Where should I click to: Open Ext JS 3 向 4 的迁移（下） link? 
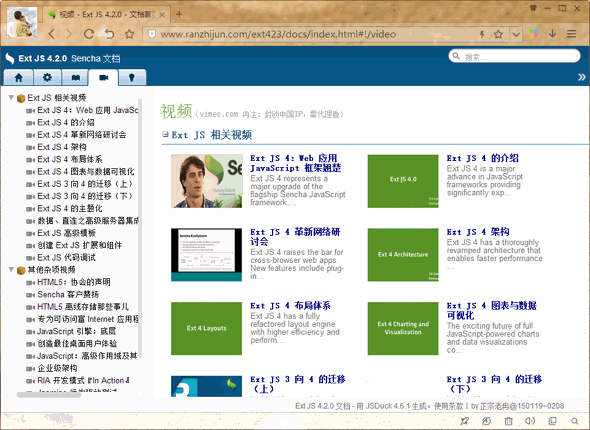(x=494, y=384)
